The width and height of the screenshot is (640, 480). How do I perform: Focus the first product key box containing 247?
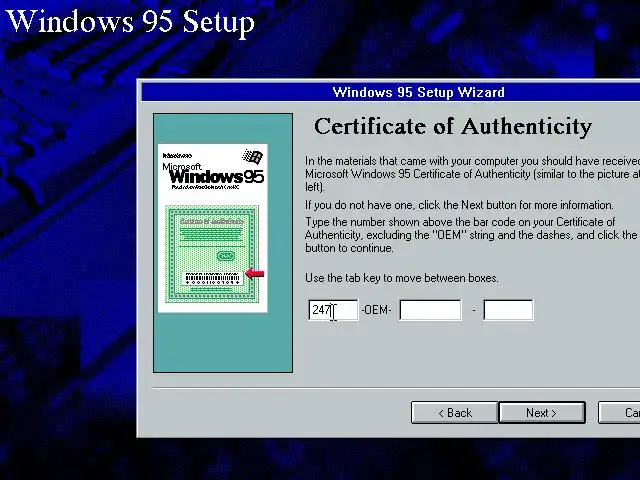(x=333, y=310)
